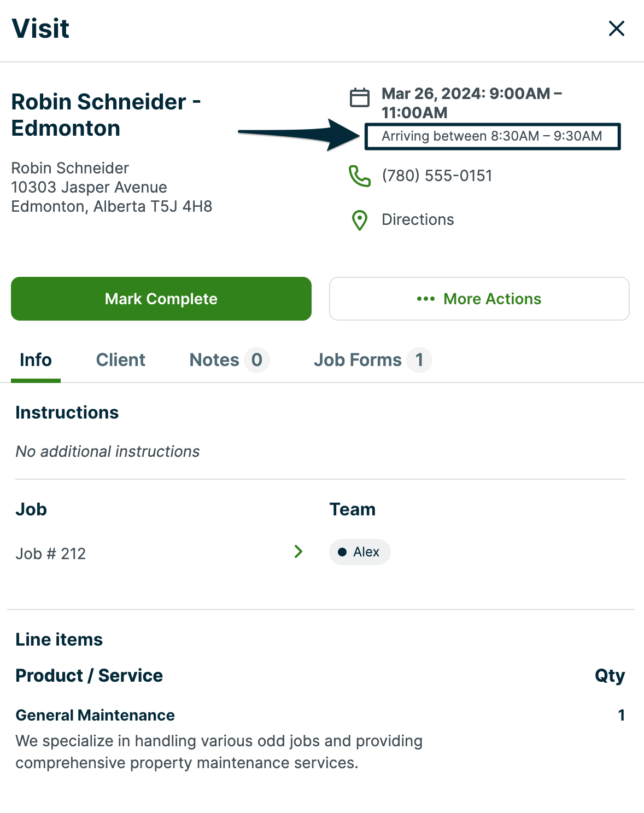This screenshot has width=644, height=813.
Task: Click the calendar icon beside the visit date
Action: pos(360,98)
